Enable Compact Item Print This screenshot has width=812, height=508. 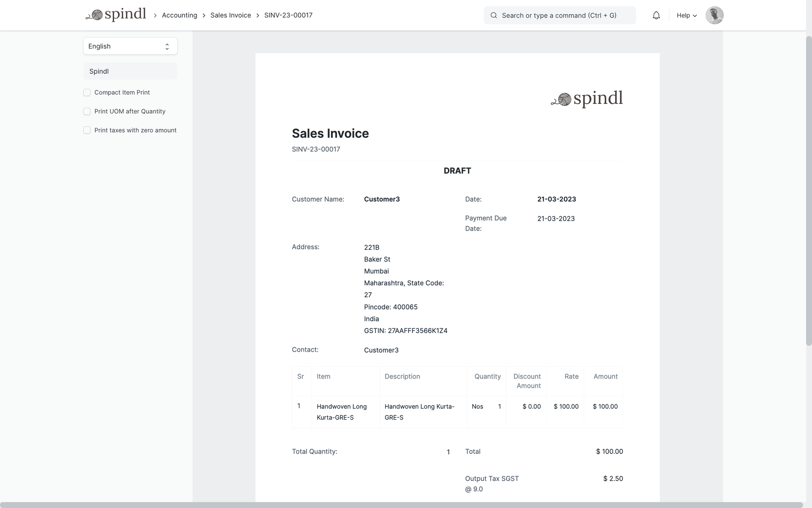click(x=87, y=92)
